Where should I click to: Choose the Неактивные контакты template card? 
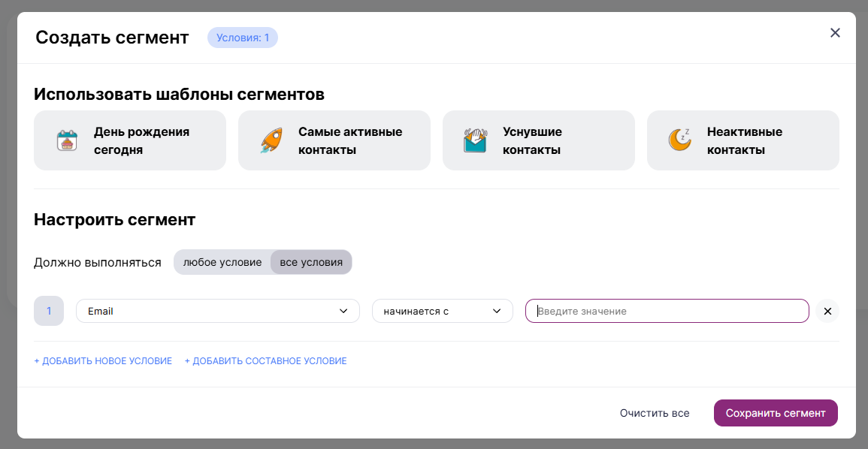[x=742, y=140]
